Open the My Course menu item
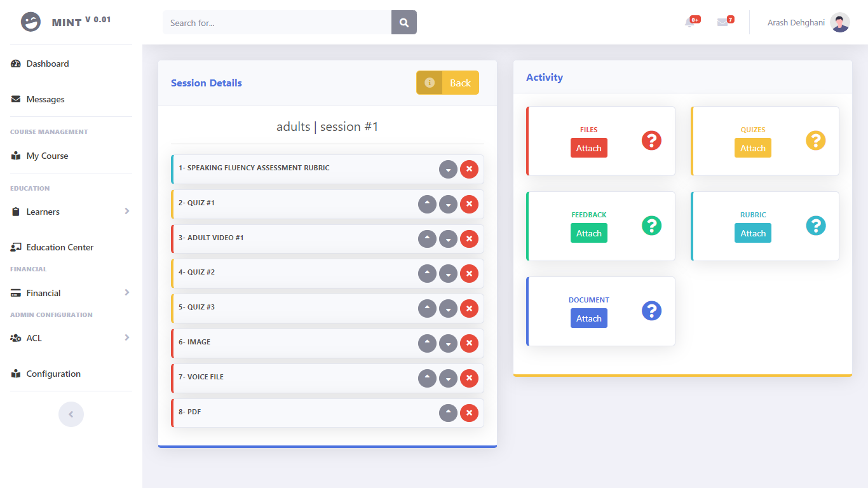 (46, 156)
